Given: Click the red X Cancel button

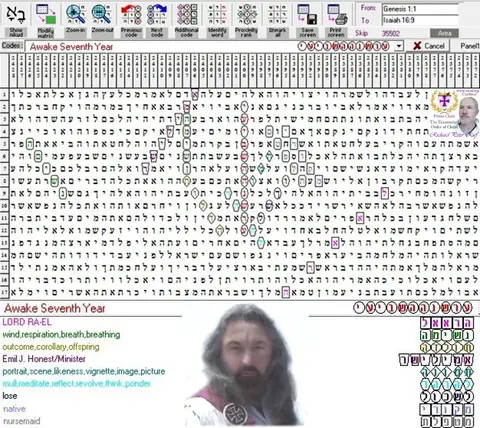Looking at the screenshot, I should tap(428, 46).
